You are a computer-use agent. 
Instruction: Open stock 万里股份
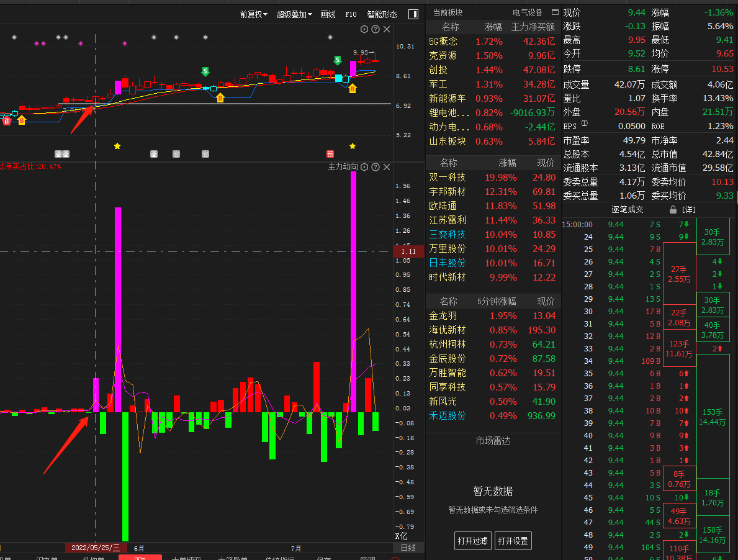coord(492,248)
